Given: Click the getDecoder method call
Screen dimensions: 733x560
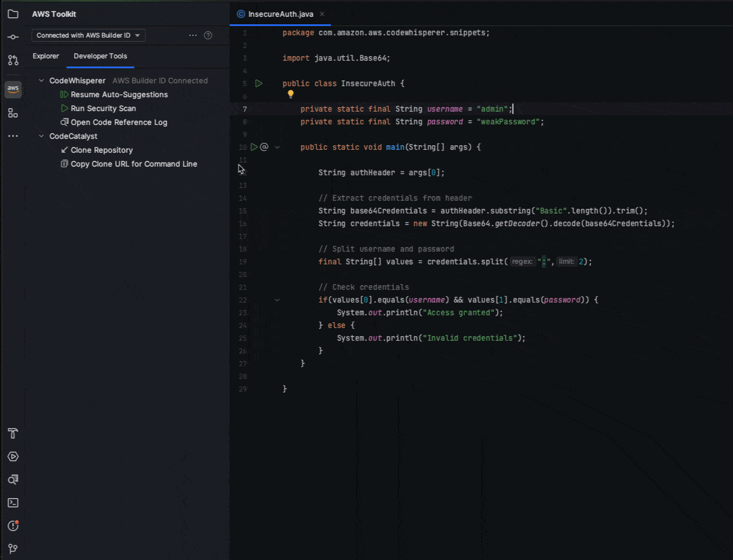Looking at the screenshot, I should (x=517, y=223).
